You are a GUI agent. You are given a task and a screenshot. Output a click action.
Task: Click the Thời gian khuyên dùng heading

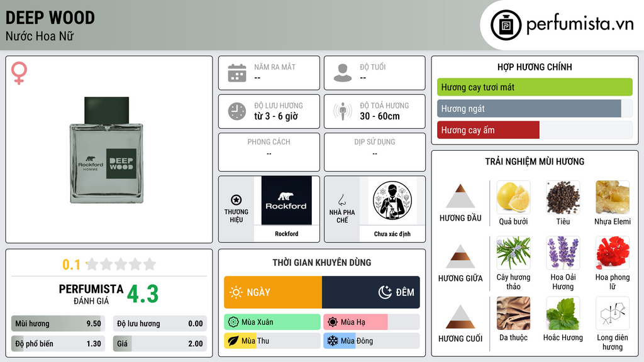[x=322, y=263]
